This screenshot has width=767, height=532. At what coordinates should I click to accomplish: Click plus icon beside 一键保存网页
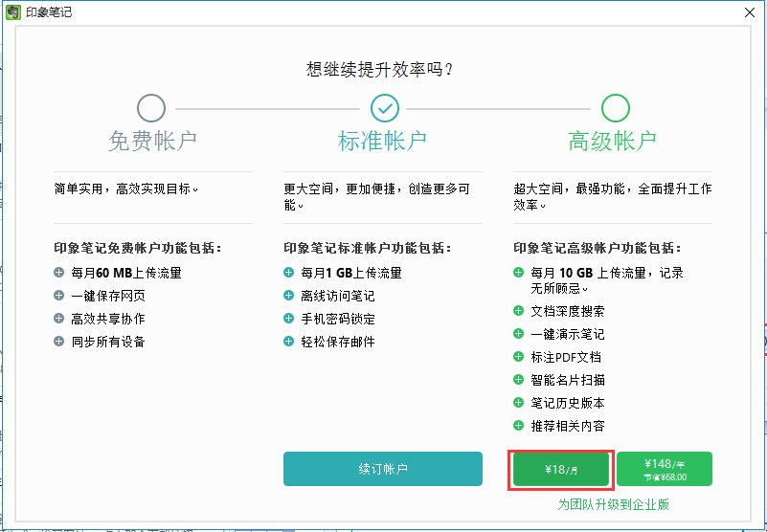58,296
